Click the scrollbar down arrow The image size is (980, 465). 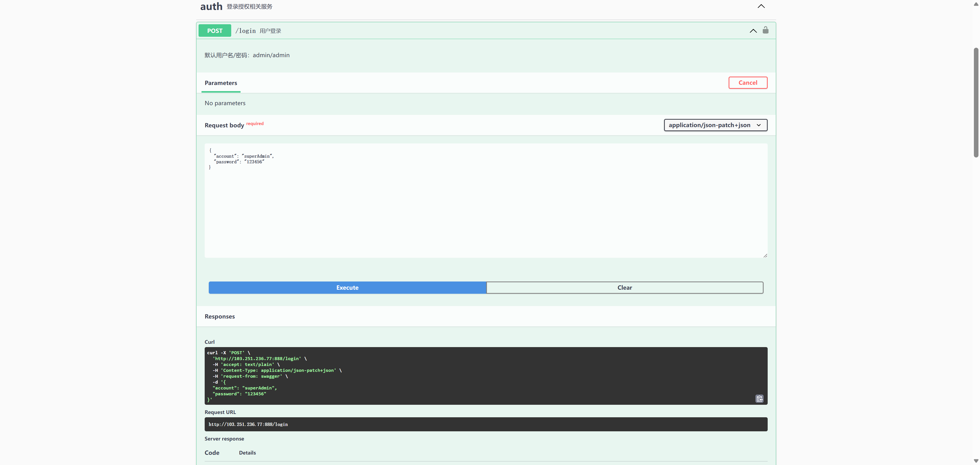pyautogui.click(x=976, y=461)
